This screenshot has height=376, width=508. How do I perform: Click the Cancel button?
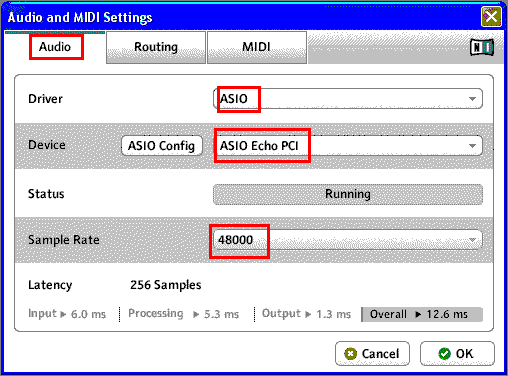pos(372,353)
